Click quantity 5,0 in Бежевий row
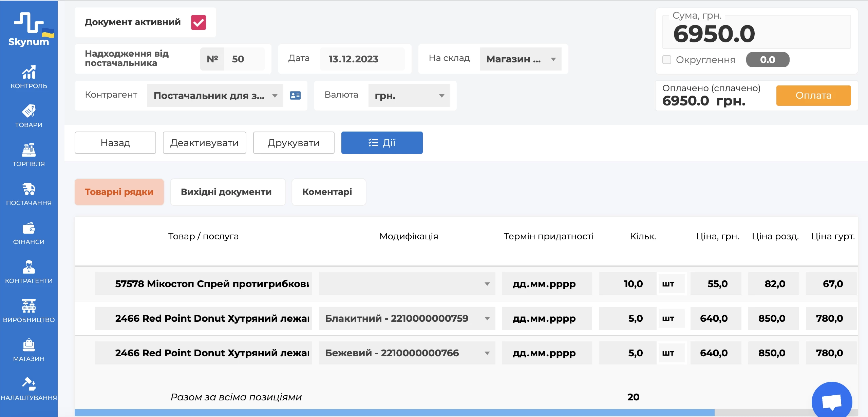 tap(627, 353)
